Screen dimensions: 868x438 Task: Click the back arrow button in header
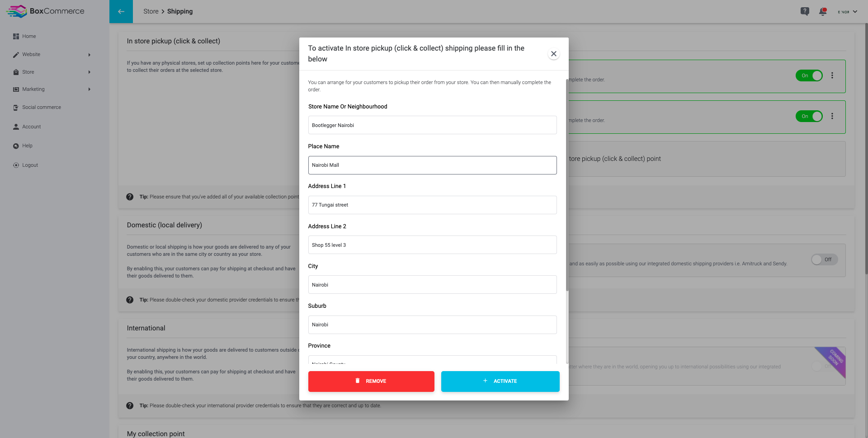coord(121,11)
